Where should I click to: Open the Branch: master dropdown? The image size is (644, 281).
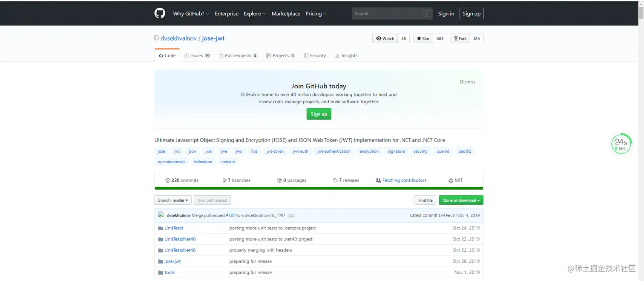tap(173, 200)
